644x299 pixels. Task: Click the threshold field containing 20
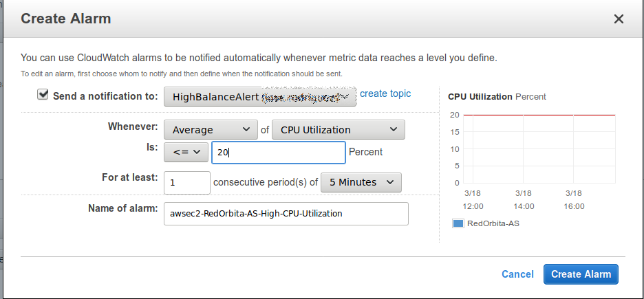[278, 152]
